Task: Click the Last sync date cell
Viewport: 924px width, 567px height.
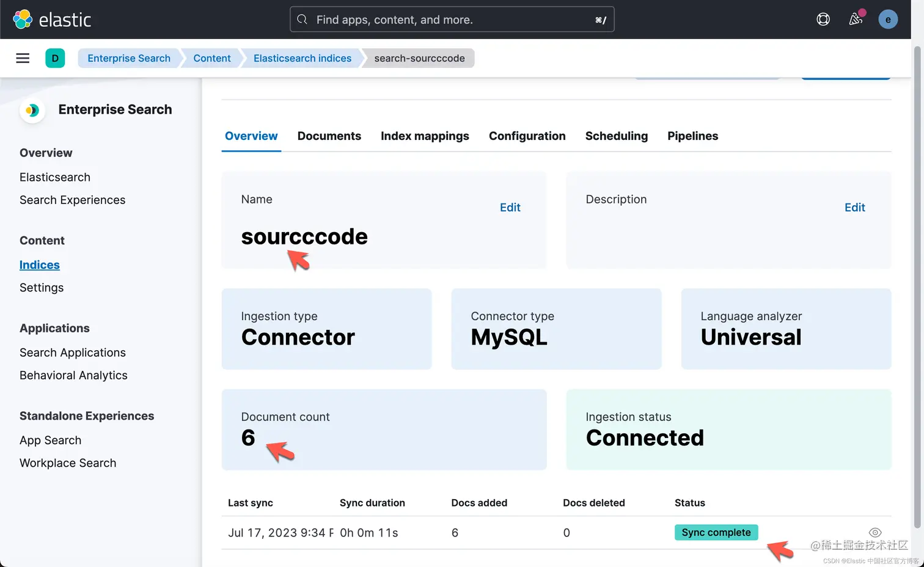Action: 280,532
